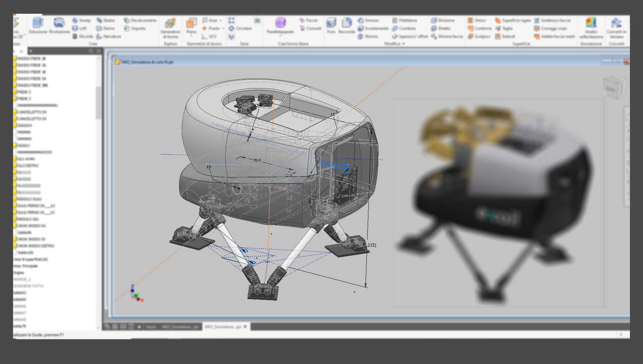Select the Inizio tab at the bottom
Viewport: 643px width, 364px height.
tap(151, 327)
